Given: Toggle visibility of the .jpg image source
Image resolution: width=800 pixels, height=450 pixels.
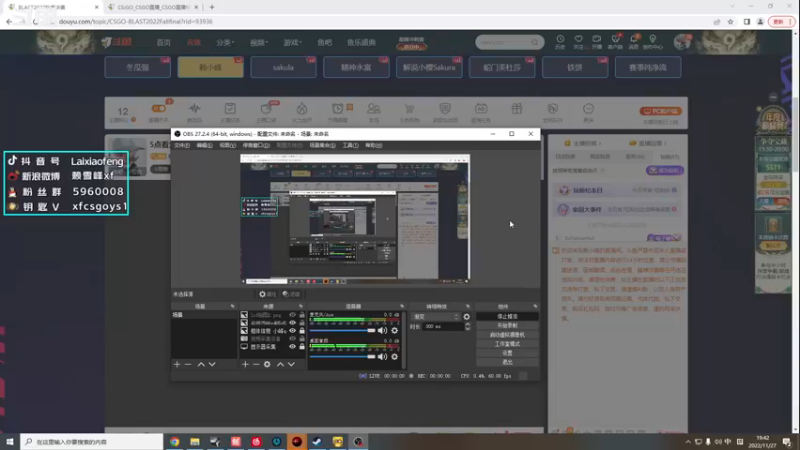Looking at the screenshot, I should point(292,315).
